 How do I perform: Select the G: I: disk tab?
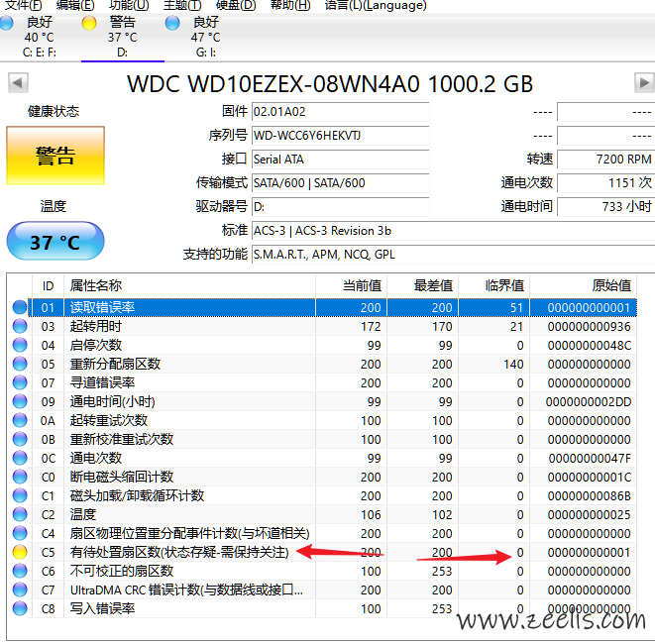pyautogui.click(x=205, y=38)
